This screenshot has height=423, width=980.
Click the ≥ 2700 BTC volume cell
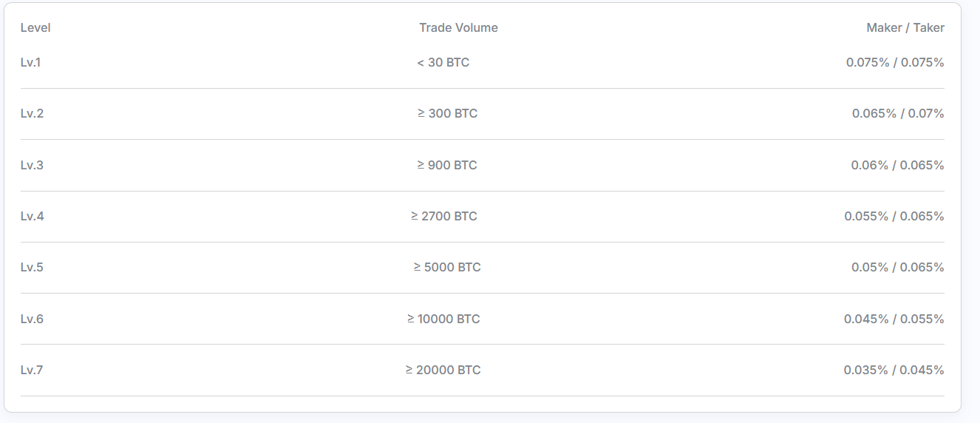tap(444, 216)
